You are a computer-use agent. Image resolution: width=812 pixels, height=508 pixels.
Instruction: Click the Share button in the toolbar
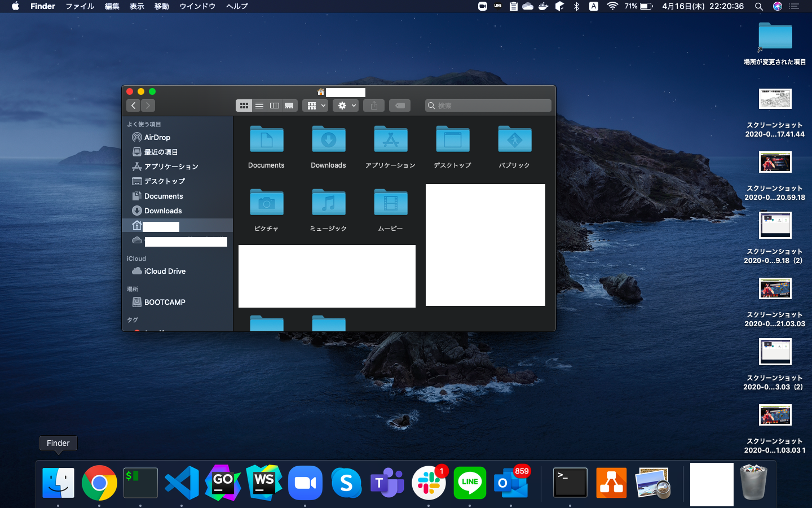click(373, 105)
